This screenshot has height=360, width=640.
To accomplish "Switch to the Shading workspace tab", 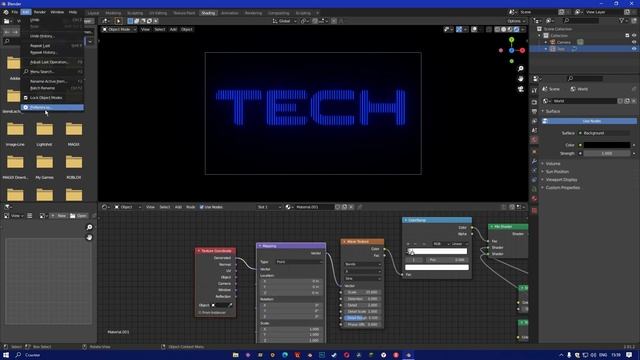I will click(x=208, y=13).
